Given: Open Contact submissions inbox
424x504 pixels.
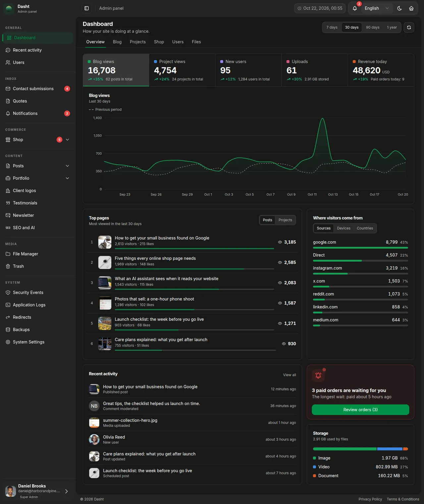Looking at the screenshot, I should tap(38, 89).
